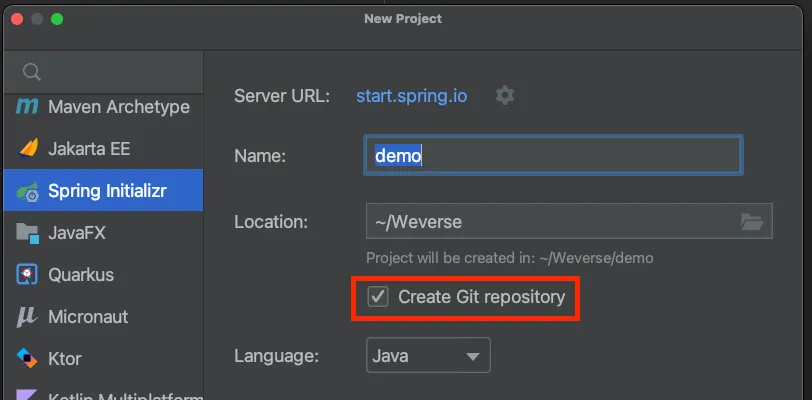Click the Server URL label
The width and height of the screenshot is (812, 400).
[282, 96]
